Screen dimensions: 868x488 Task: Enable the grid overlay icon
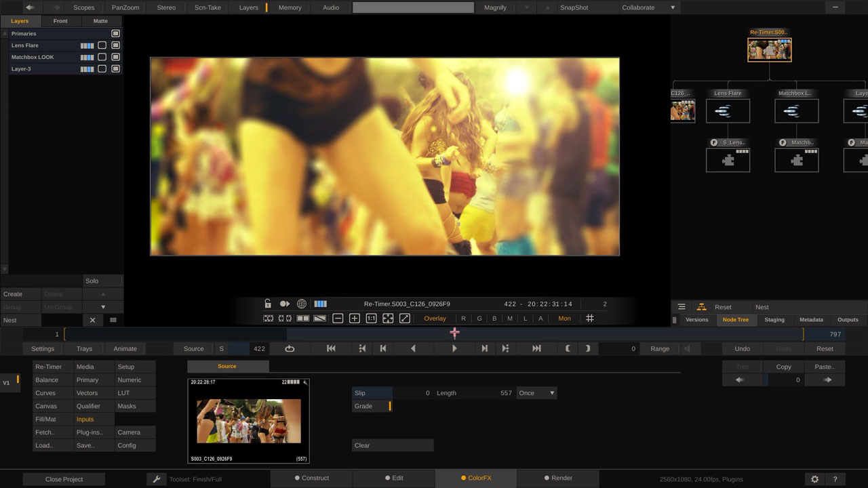pyautogui.click(x=589, y=318)
